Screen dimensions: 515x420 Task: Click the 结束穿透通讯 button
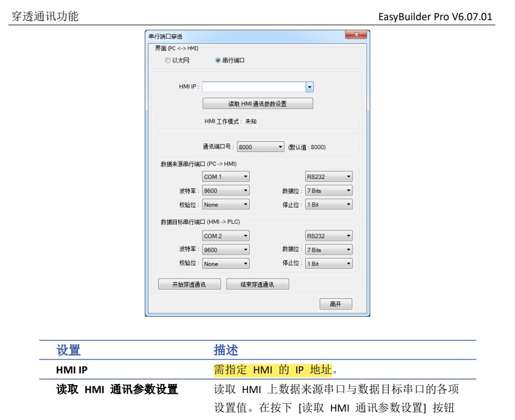257,284
